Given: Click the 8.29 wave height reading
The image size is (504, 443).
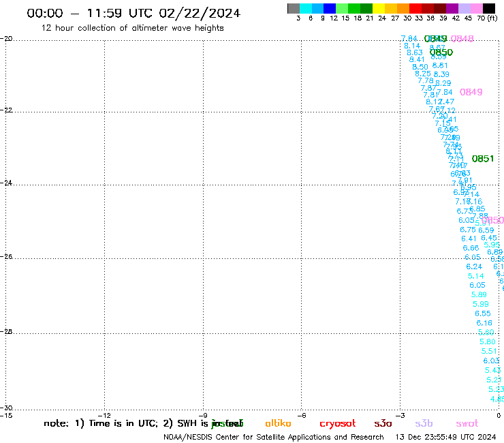Looking at the screenshot, I should (x=443, y=83).
